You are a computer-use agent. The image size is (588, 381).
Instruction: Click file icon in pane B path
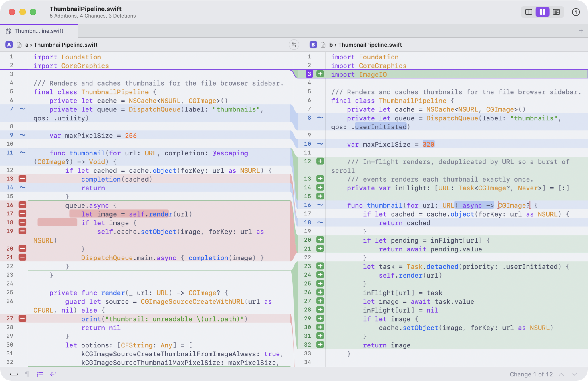click(323, 45)
